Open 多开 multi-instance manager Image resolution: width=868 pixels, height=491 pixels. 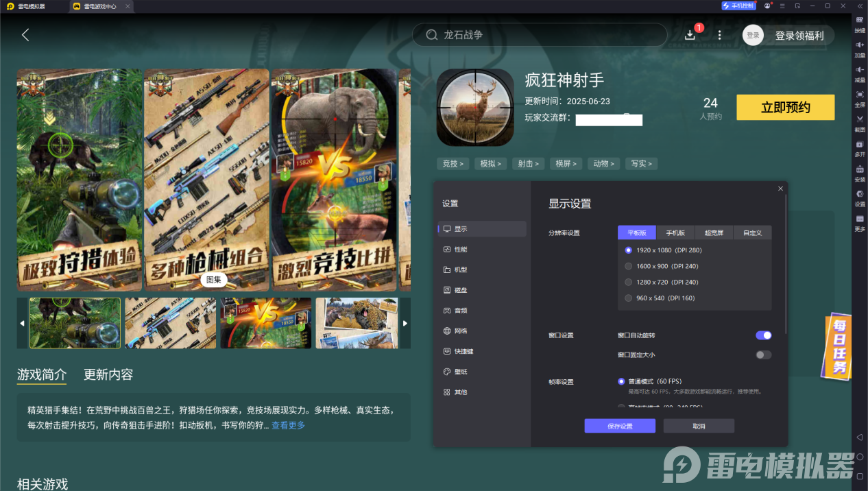click(860, 148)
